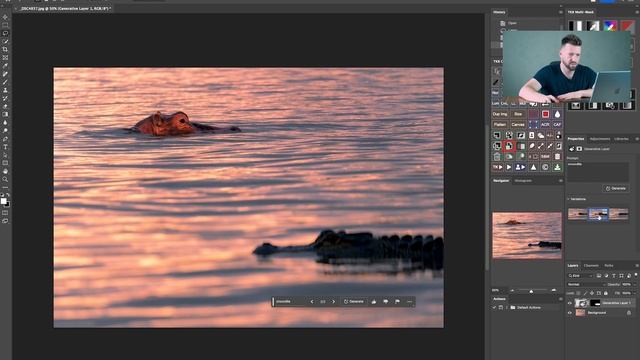Select the Clone Stamp tool
Screen dimensions: 640x360
5,90
